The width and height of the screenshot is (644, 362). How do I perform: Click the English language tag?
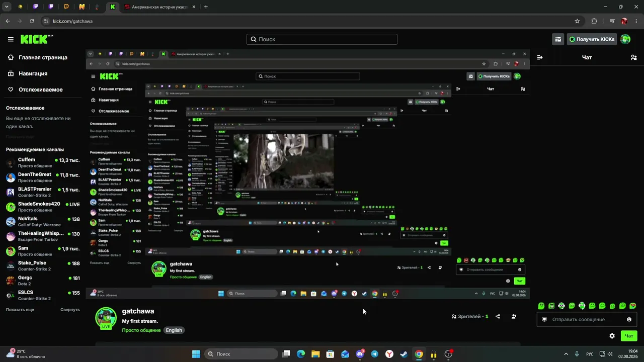[x=174, y=330]
